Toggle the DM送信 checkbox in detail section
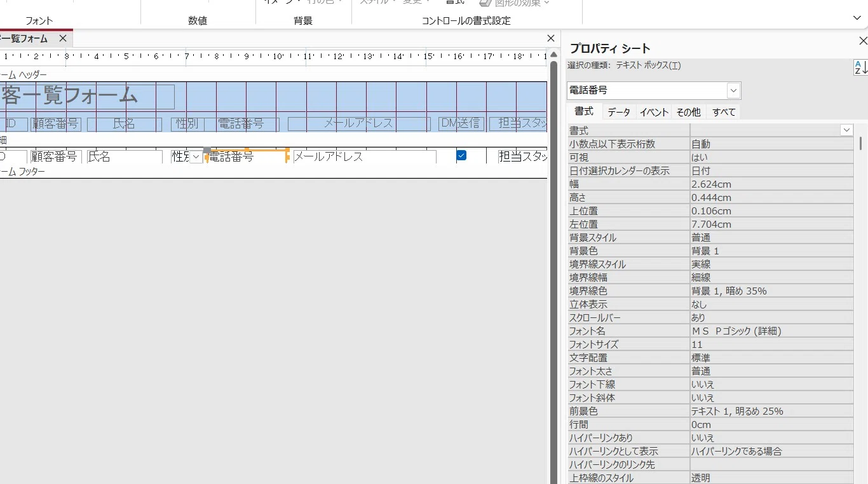 [x=461, y=155]
